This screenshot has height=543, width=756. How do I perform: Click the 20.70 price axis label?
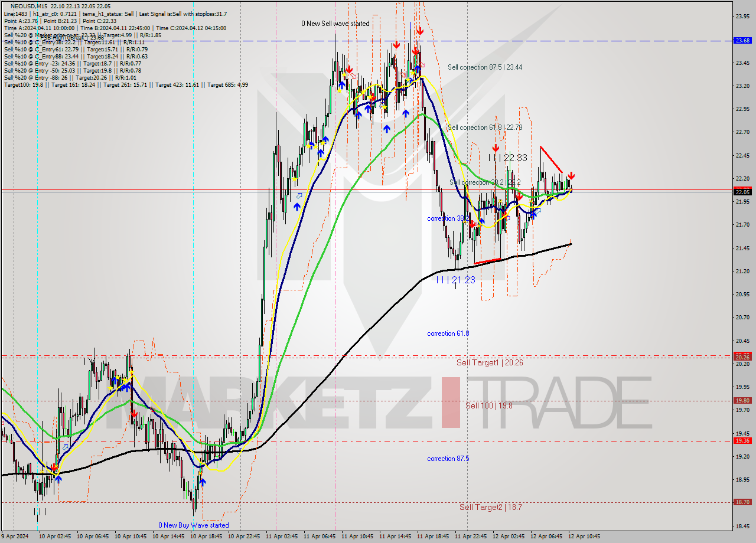742,318
